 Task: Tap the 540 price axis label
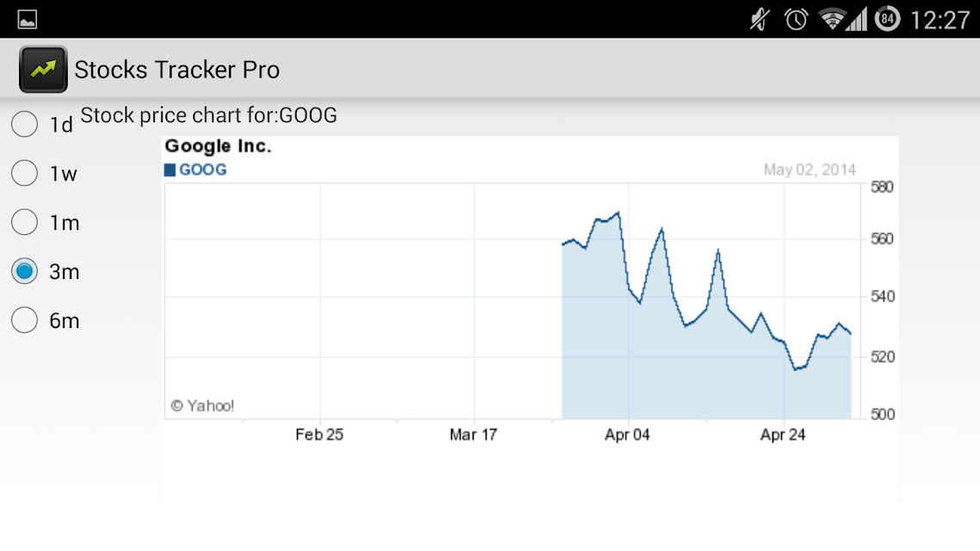(x=883, y=296)
